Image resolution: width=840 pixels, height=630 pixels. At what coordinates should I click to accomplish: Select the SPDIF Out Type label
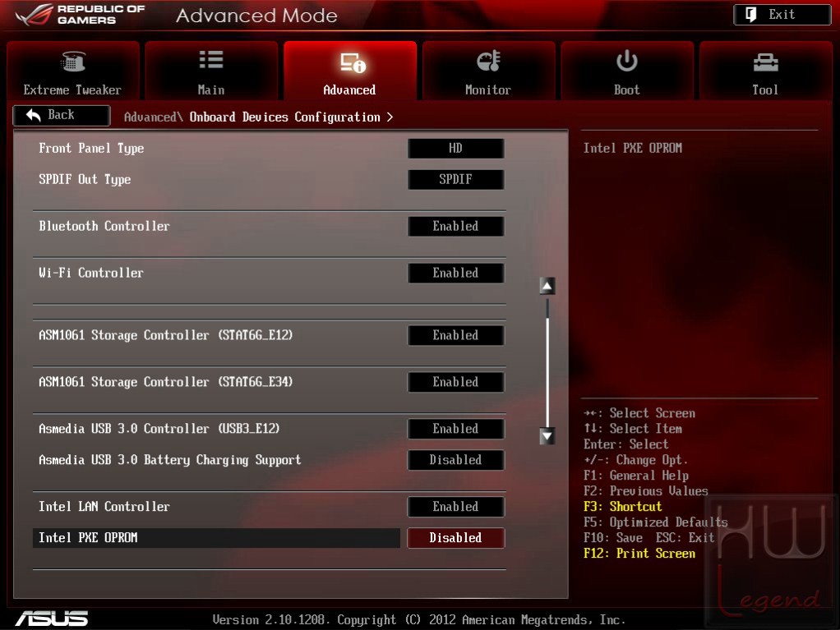click(x=85, y=179)
